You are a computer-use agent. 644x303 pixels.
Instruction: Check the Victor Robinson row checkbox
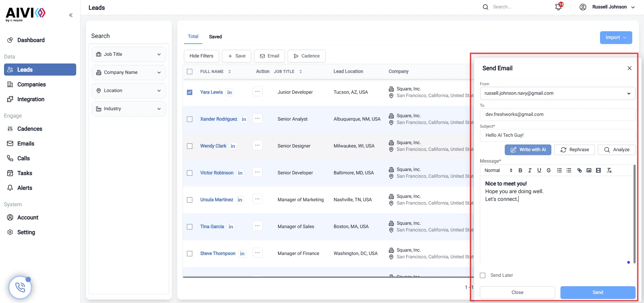click(x=190, y=173)
